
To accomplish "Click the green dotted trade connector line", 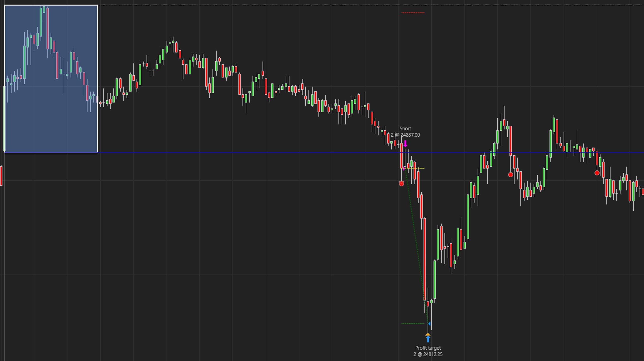I will pos(416,245).
